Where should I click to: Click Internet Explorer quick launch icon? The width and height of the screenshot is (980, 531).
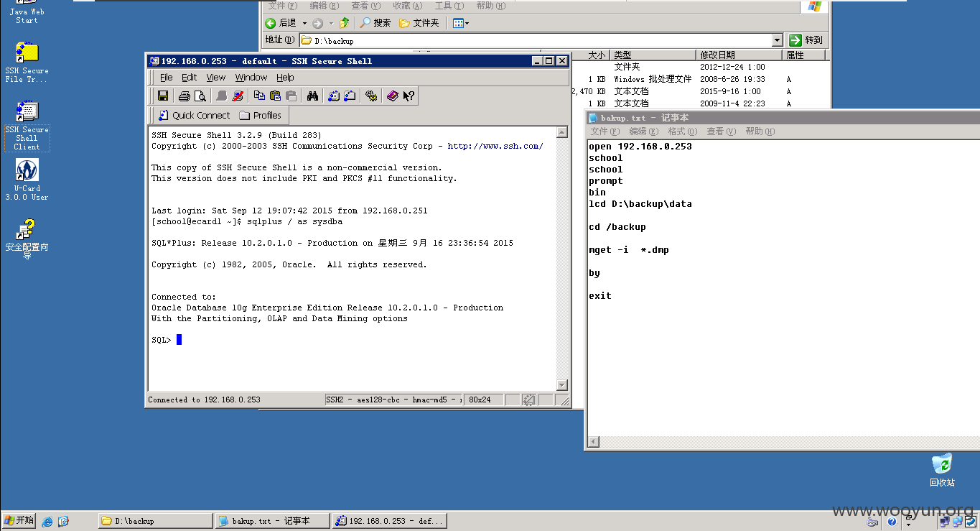click(x=47, y=521)
